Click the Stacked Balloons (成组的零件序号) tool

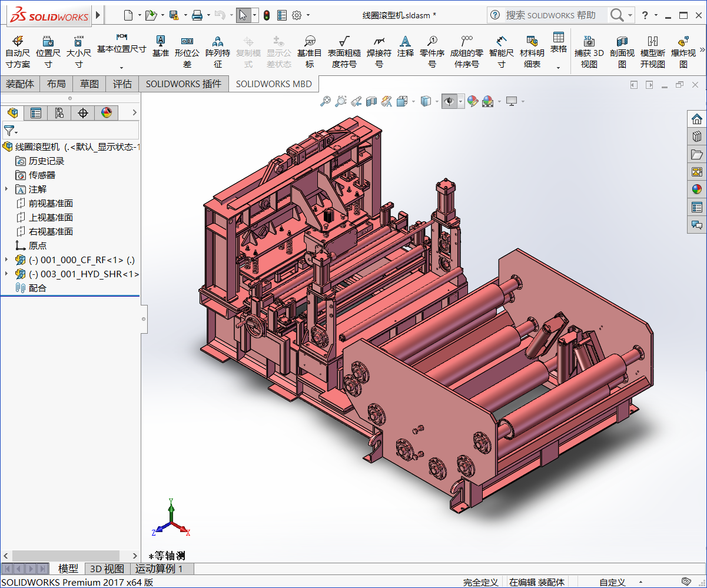[467, 51]
